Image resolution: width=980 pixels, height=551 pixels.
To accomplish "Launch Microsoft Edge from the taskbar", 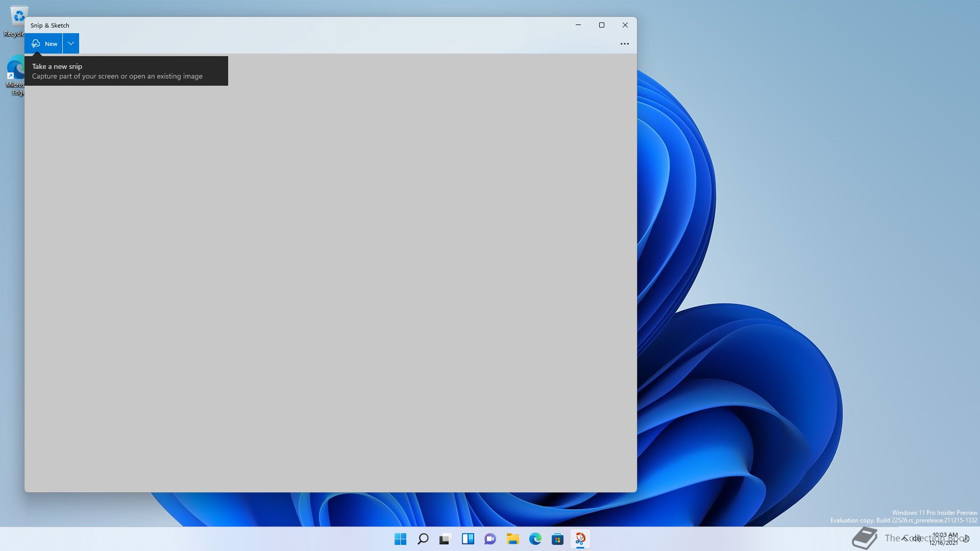I will [x=535, y=539].
